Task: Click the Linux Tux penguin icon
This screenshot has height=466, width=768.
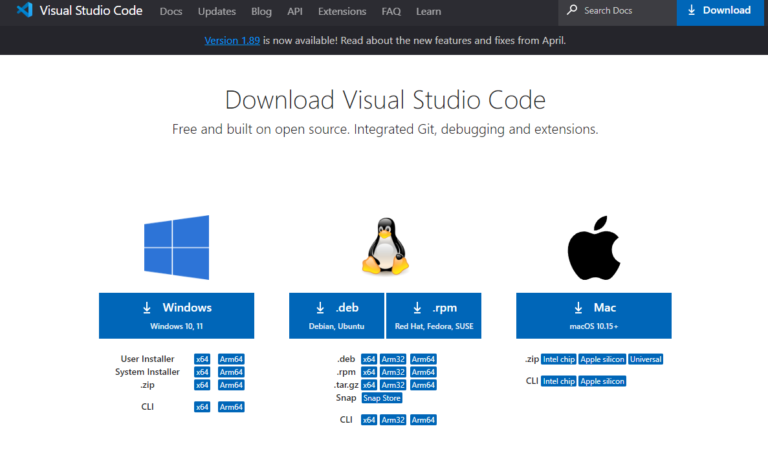Action: [385, 247]
